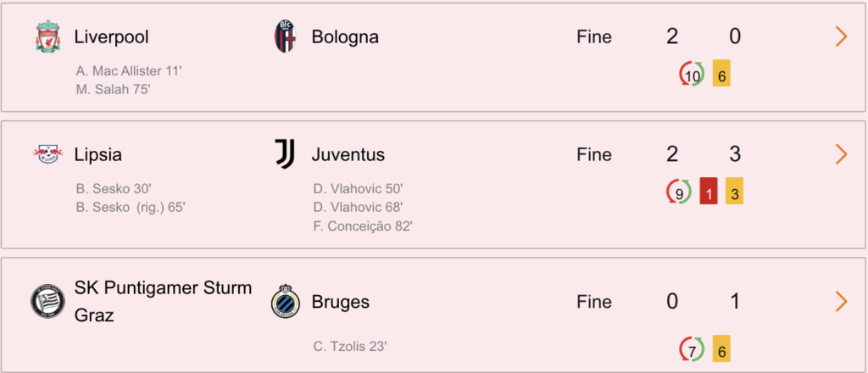Click scorer F. Conceição 82'
868x373 pixels.
(363, 225)
